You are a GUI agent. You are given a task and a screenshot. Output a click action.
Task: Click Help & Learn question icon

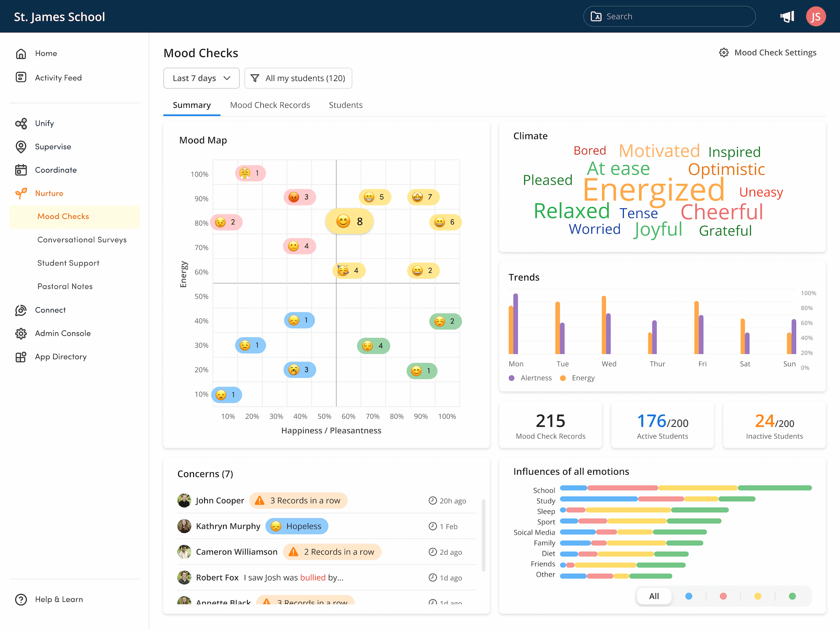click(x=21, y=599)
